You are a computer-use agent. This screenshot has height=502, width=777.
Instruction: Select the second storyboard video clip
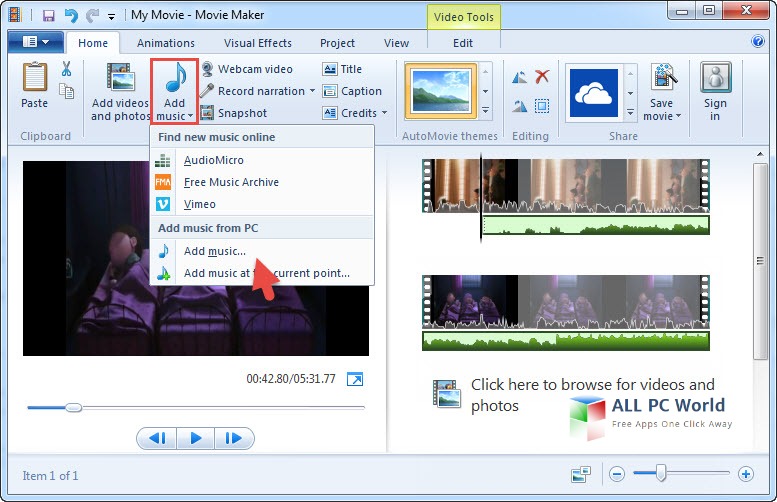(566, 302)
